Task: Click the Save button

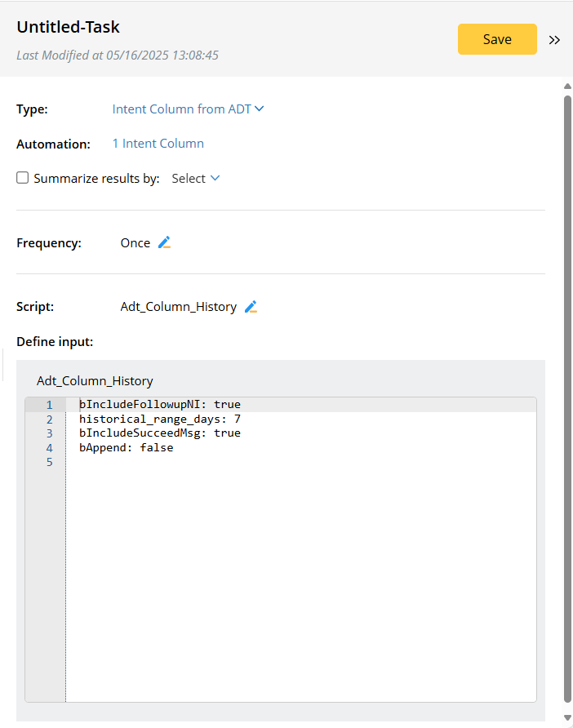Action: pos(497,39)
